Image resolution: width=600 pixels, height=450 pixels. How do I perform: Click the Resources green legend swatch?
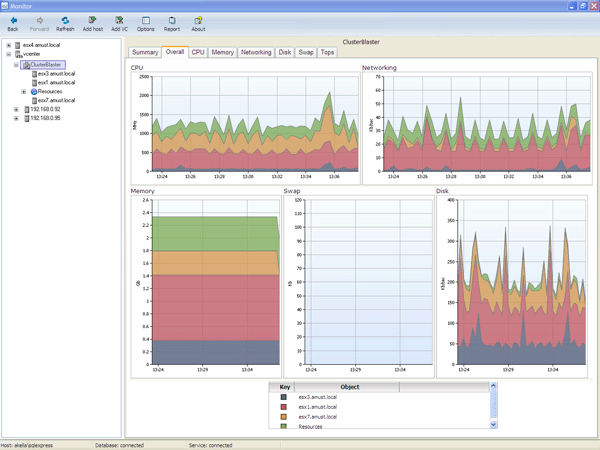[284, 426]
